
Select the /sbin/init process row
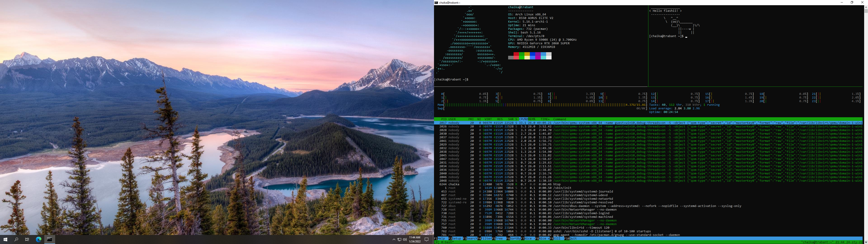click(x=648, y=188)
